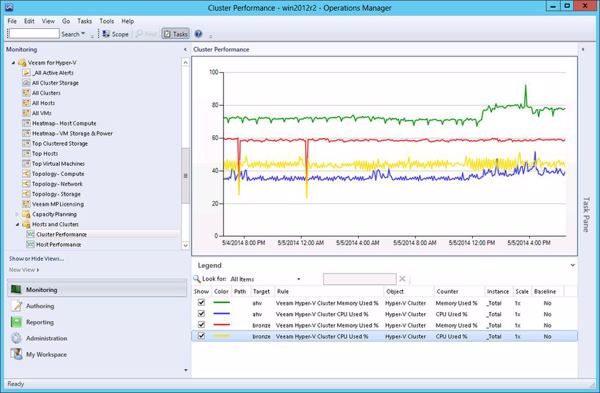This screenshot has width=600, height=393.
Task: Open the All VMs view icon
Action: (x=26, y=113)
